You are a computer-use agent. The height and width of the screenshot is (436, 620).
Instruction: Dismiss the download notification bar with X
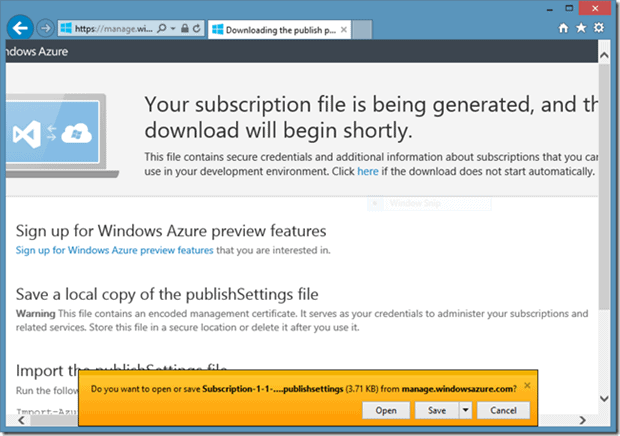[x=527, y=385]
